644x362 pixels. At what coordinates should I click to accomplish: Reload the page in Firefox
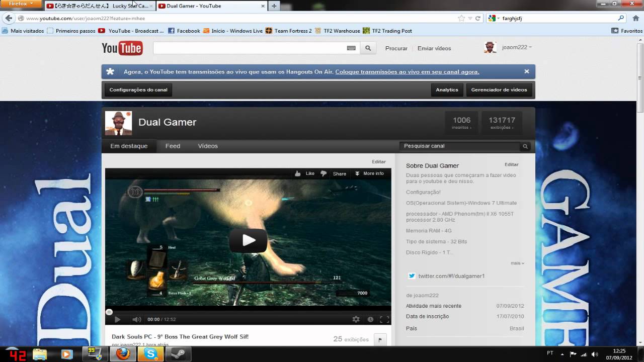tap(477, 18)
